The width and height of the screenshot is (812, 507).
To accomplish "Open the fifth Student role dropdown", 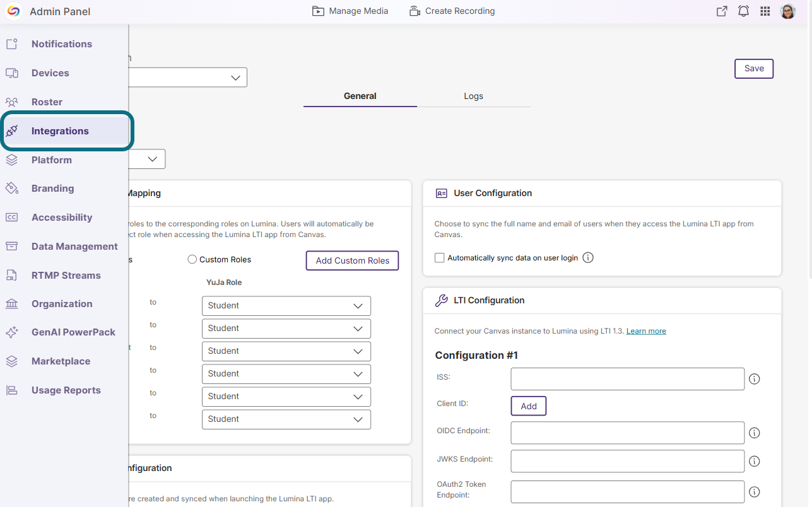I will (x=286, y=397).
